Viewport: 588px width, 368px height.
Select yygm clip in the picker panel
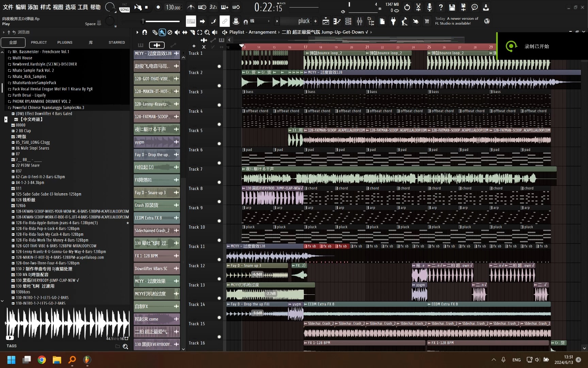[157, 142]
